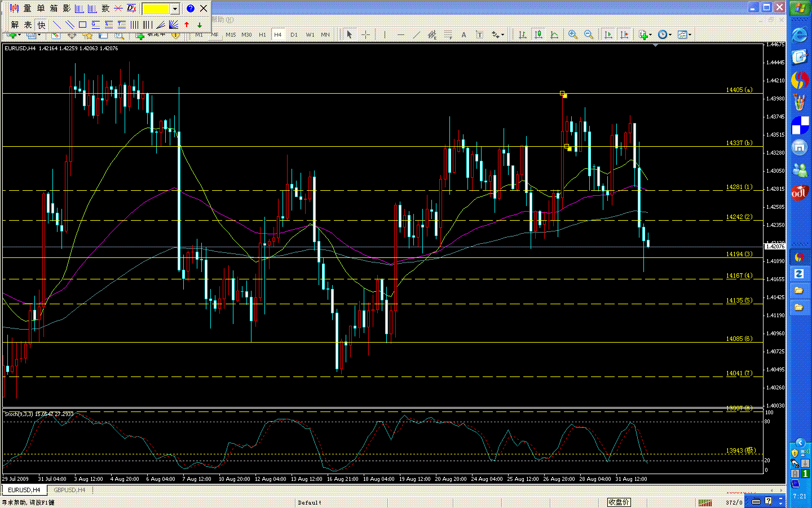Select the parallel channel lines tool

click(x=69, y=25)
